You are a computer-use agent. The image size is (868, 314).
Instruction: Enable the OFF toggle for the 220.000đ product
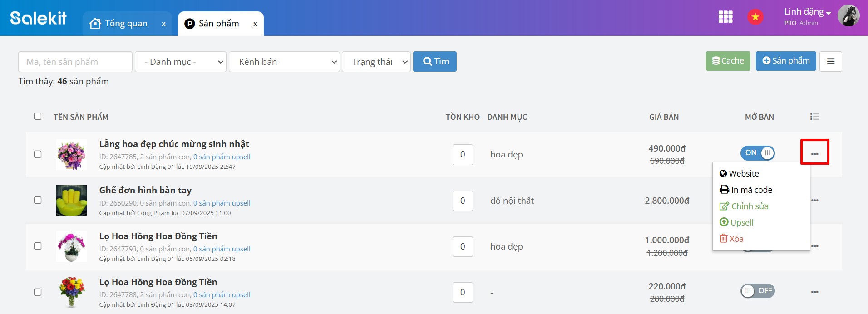(x=757, y=291)
